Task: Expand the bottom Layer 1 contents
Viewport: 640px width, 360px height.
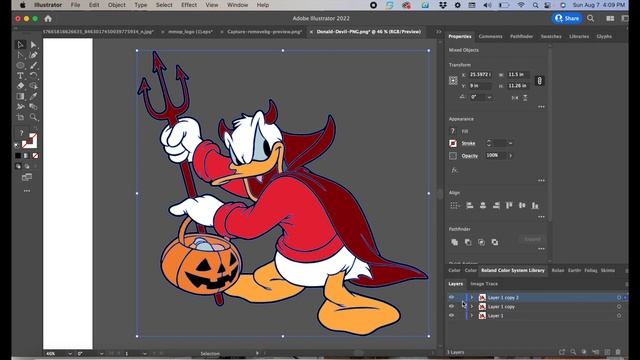Action: click(472, 316)
